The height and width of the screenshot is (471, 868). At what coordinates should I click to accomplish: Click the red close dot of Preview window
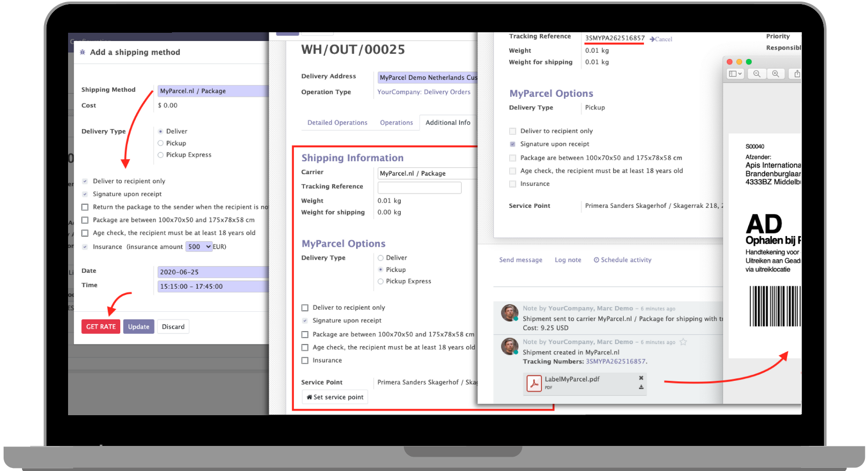[x=730, y=61]
